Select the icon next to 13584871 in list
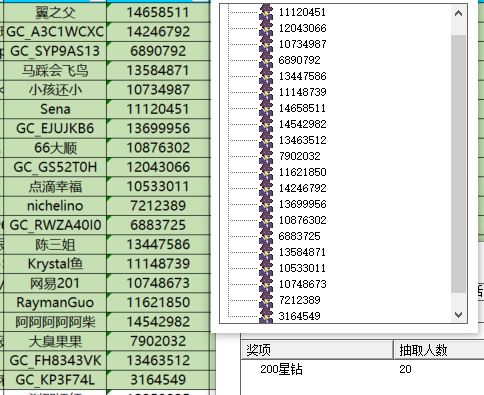The height and width of the screenshot is (395, 484). coord(266,252)
